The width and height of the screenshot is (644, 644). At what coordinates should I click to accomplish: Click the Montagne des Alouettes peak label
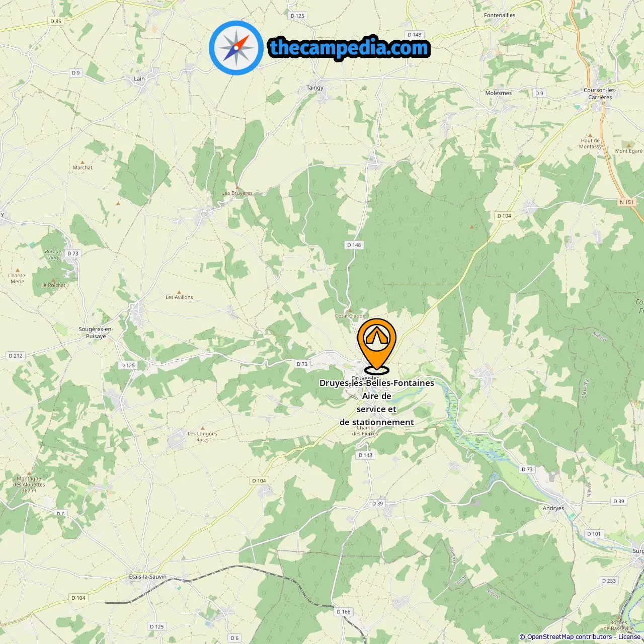tap(29, 485)
